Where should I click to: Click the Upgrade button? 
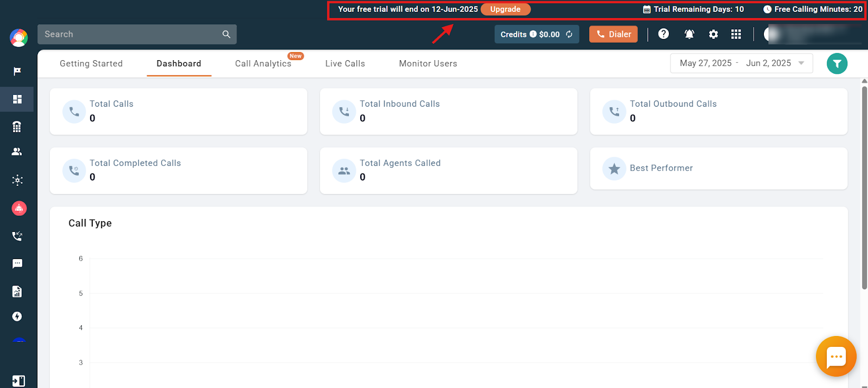click(x=506, y=9)
